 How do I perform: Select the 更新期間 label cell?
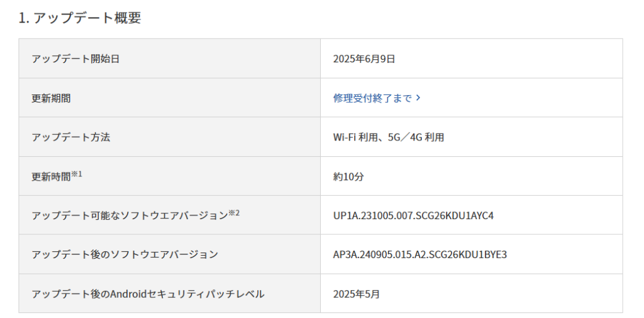click(x=170, y=98)
